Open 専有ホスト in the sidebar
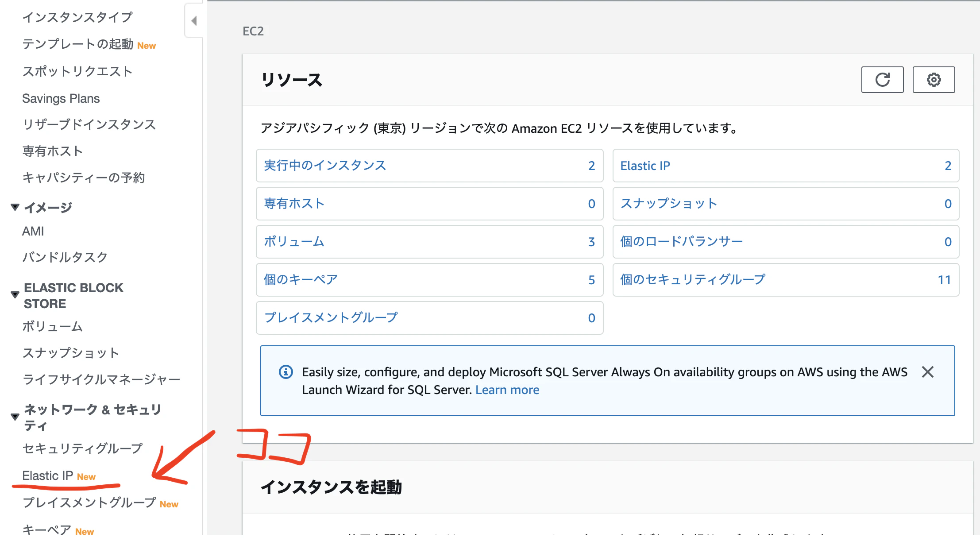This screenshot has height=541, width=980. point(53,151)
